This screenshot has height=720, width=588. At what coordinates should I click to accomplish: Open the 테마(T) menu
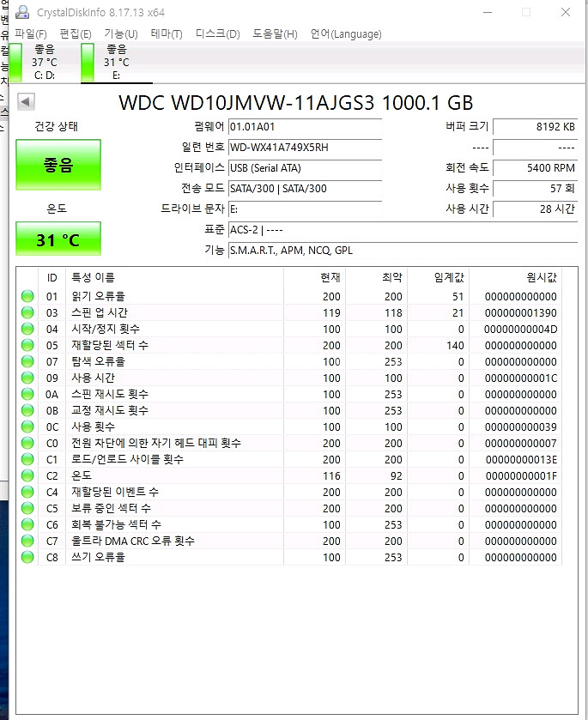click(166, 34)
